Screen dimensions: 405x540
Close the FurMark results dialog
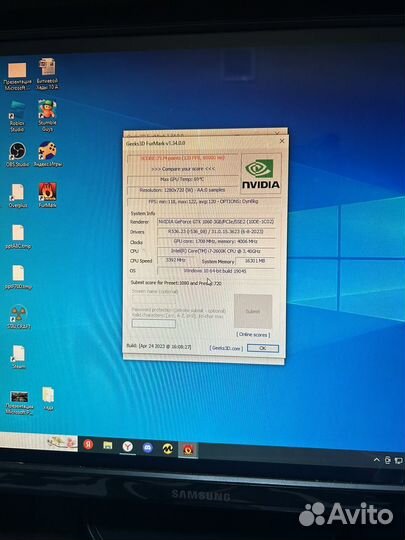[x=282, y=141]
